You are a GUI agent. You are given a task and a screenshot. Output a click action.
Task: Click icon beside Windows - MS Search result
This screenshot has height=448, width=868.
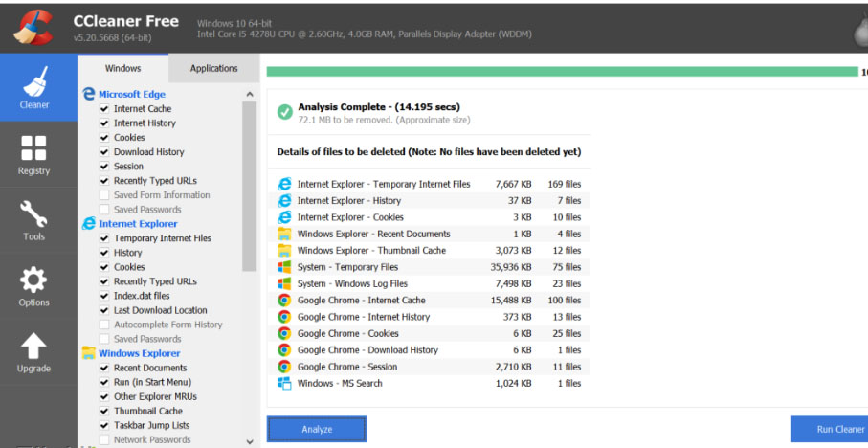pos(284,383)
